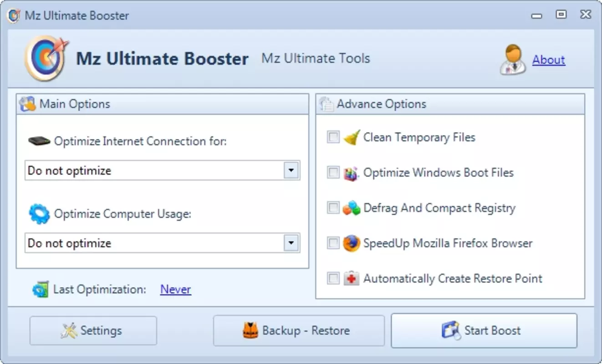Click the Mz Ultimate Booster target logo

[46, 58]
